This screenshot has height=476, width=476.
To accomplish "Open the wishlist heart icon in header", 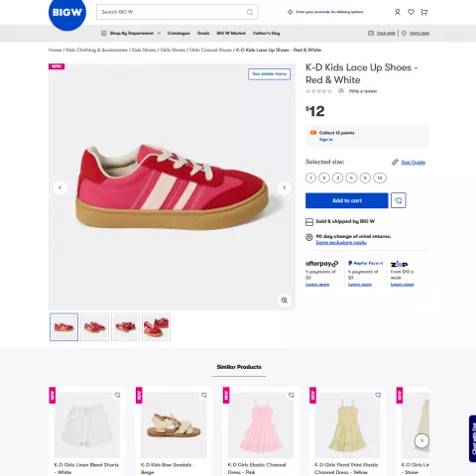I will coord(411,12).
